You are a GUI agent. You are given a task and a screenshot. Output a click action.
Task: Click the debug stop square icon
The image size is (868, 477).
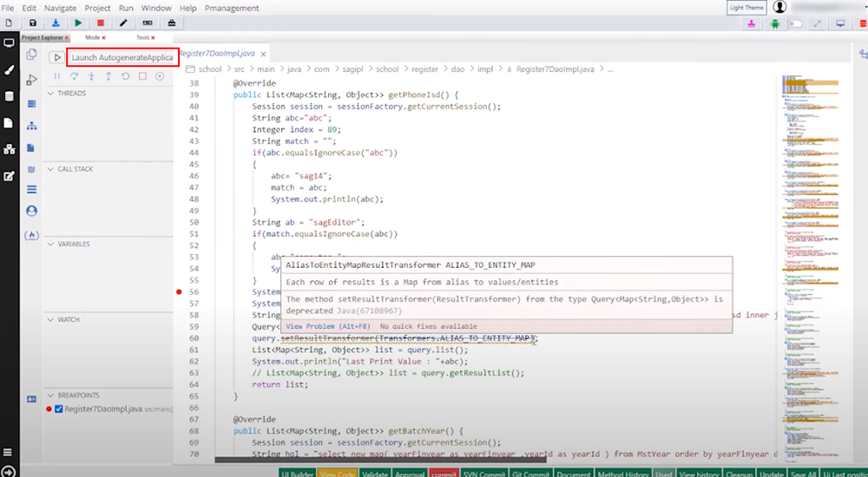point(143,76)
